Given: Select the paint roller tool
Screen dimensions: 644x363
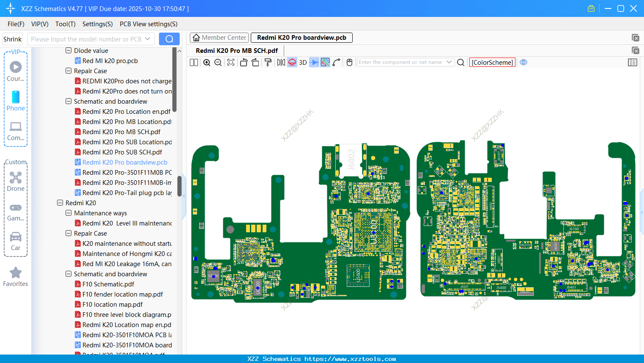Looking at the screenshot, I should pos(268,63).
